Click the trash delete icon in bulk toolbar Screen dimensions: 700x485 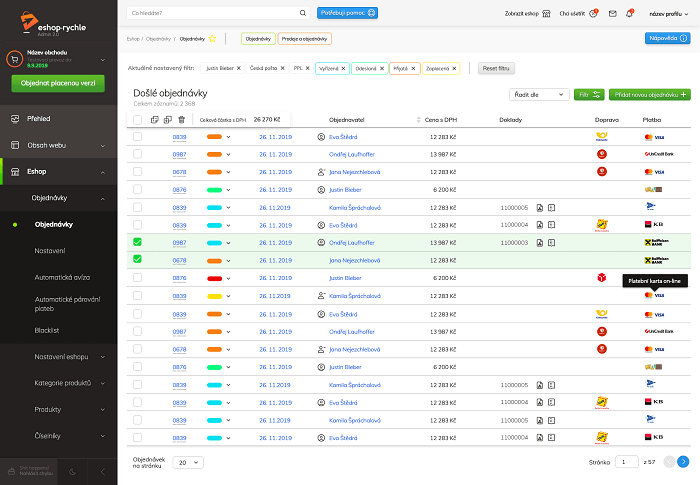181,120
